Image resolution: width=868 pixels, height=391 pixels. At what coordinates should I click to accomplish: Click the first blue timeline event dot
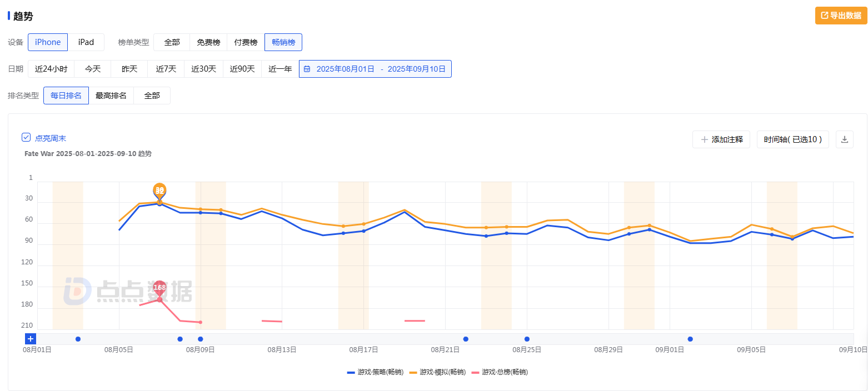[78, 339]
